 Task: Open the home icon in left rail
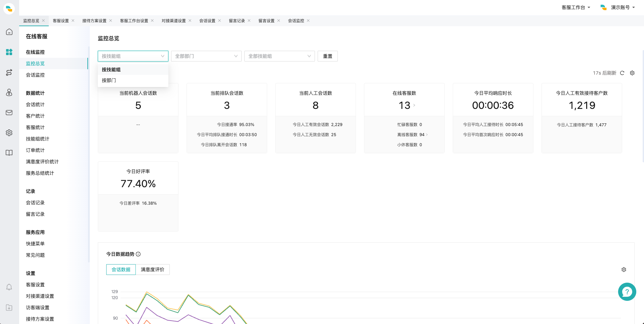pos(9,32)
